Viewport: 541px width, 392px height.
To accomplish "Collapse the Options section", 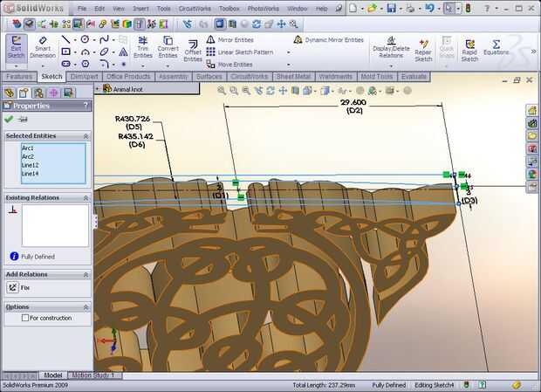I will (x=86, y=307).
